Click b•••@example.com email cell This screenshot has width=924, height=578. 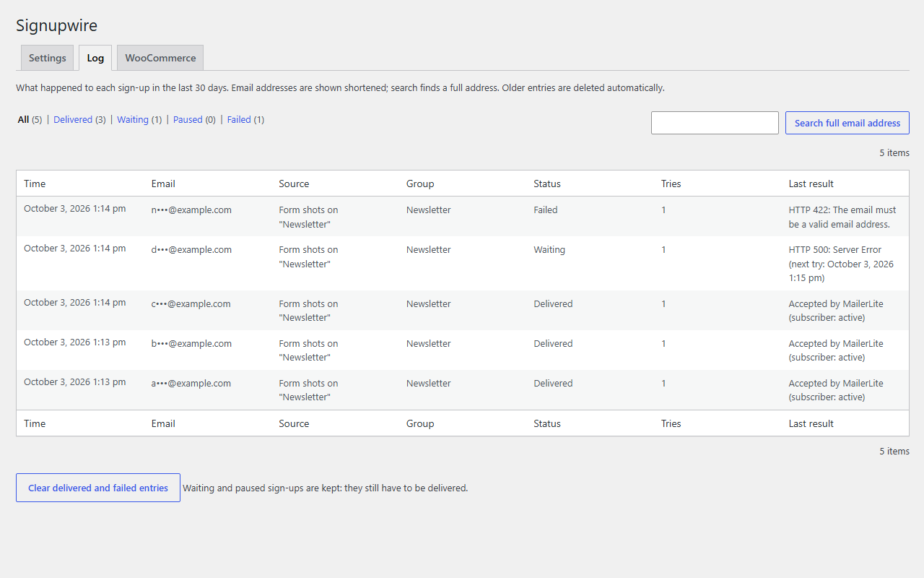pyautogui.click(x=191, y=344)
